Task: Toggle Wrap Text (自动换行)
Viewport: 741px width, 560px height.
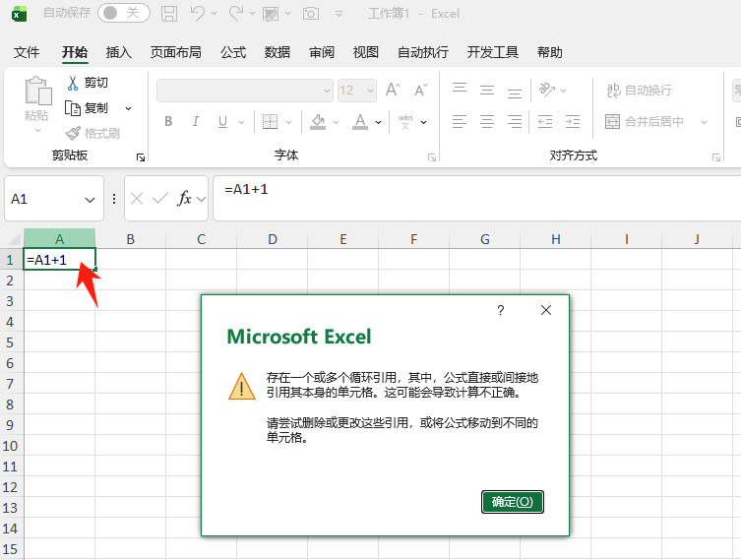Action: pos(640,90)
